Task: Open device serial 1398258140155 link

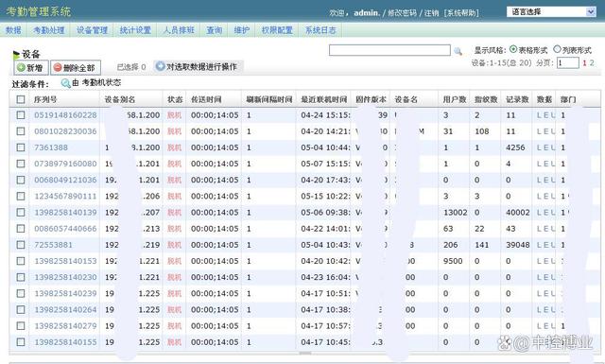Action: [x=65, y=342]
